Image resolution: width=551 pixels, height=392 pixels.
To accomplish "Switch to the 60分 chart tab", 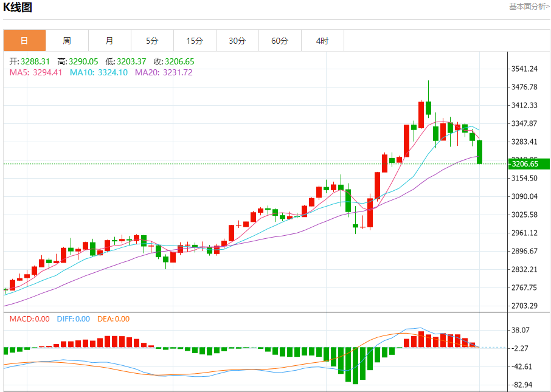I will [280, 41].
